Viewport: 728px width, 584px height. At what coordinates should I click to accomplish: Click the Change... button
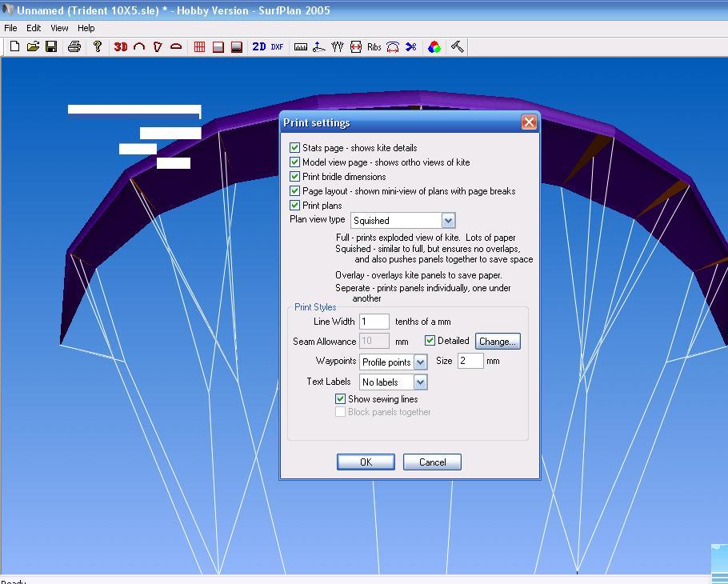498,342
